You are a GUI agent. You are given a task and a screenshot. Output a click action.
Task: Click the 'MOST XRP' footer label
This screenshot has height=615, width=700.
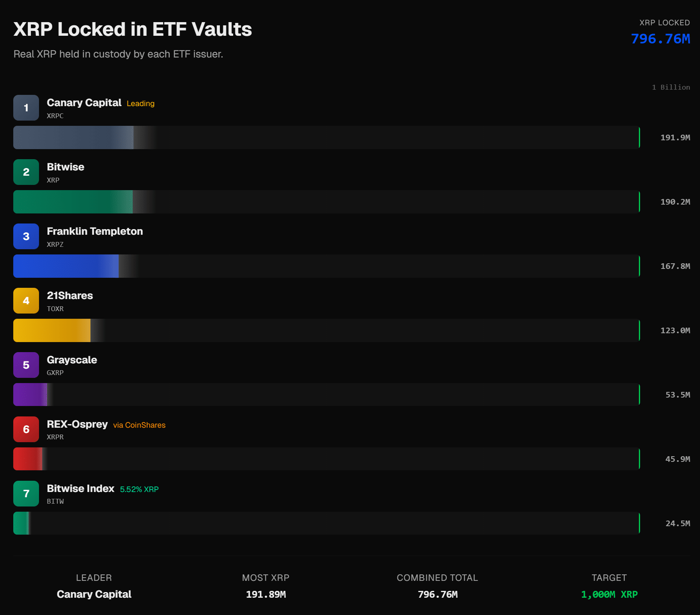266,578
